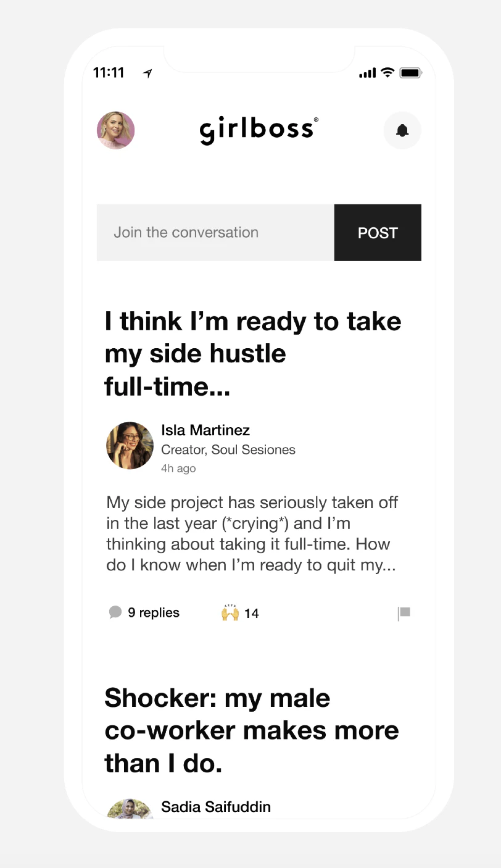501x868 pixels.
Task: Click Isla Martinez's name
Action: click(x=205, y=430)
